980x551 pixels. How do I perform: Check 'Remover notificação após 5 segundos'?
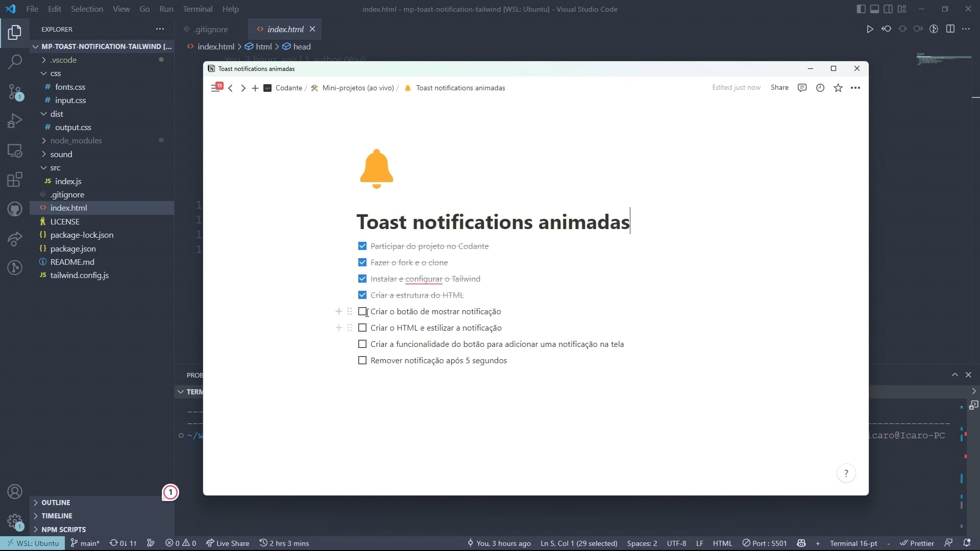(362, 360)
